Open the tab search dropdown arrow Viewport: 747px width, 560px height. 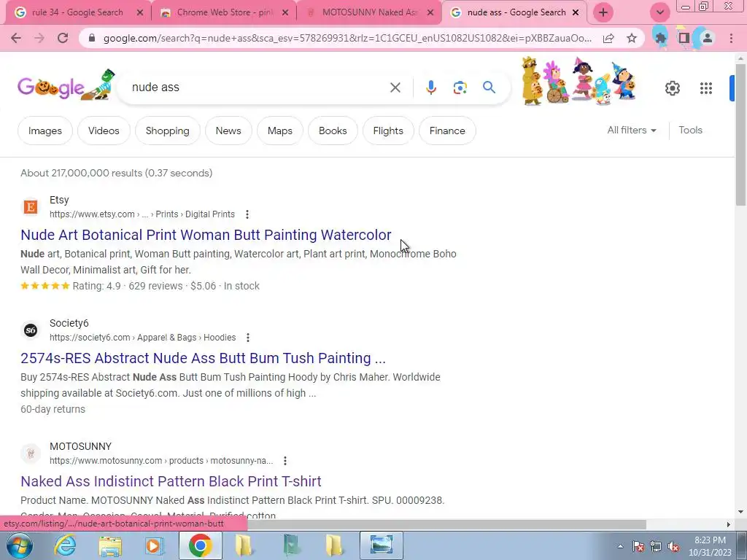(659, 12)
